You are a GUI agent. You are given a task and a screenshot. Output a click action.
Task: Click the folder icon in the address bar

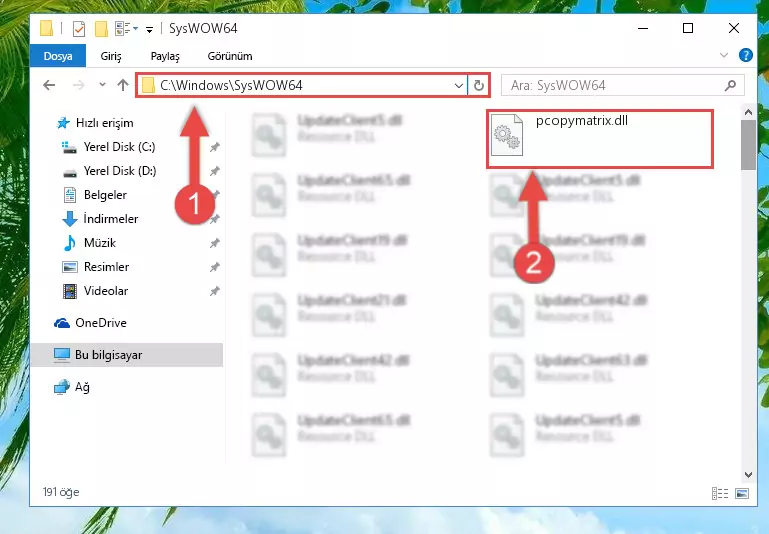[x=148, y=85]
